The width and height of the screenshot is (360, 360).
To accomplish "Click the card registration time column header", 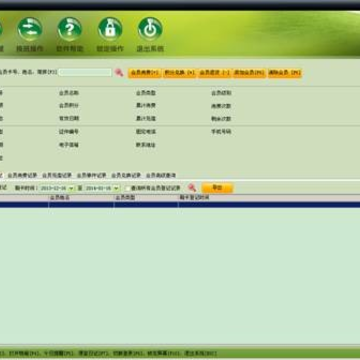I will [x=269, y=198].
